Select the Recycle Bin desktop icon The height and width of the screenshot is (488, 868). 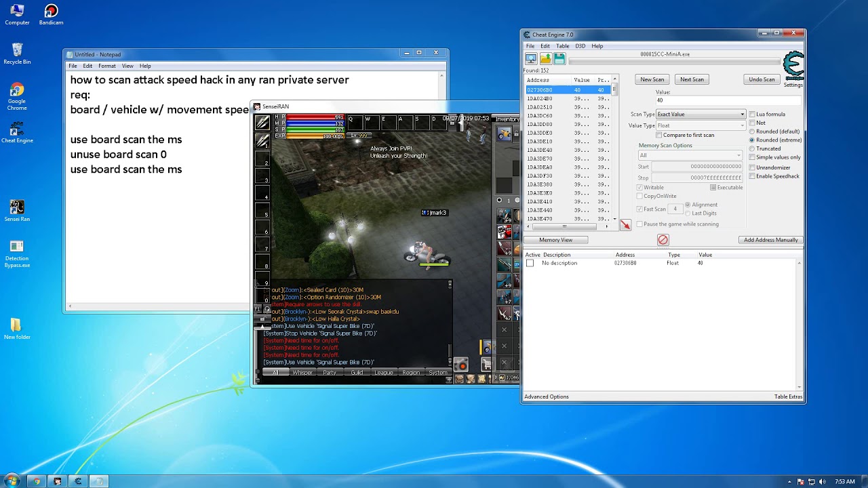point(17,54)
